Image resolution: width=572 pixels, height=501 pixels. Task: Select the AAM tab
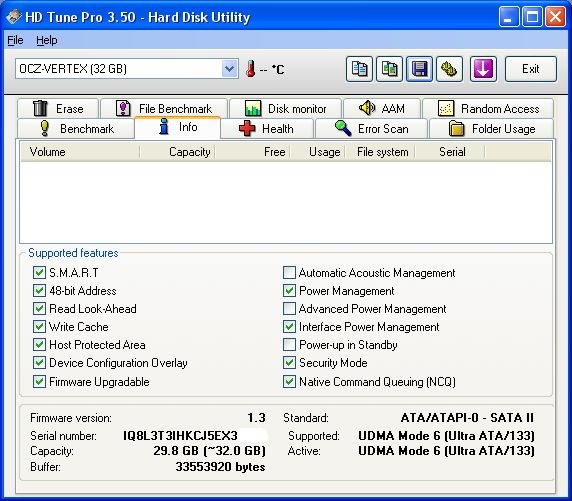coord(382,109)
